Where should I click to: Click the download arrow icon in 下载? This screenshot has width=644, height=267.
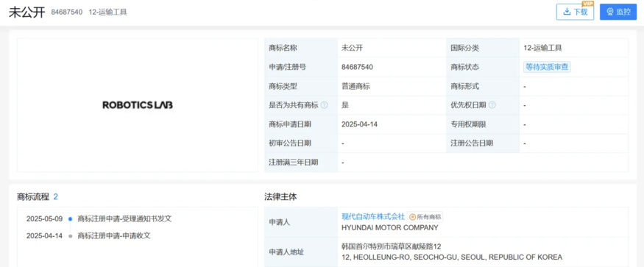[x=567, y=12]
